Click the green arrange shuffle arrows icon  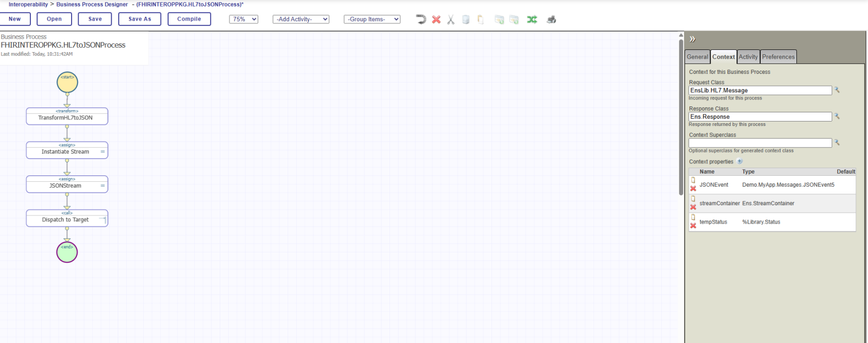[532, 20]
